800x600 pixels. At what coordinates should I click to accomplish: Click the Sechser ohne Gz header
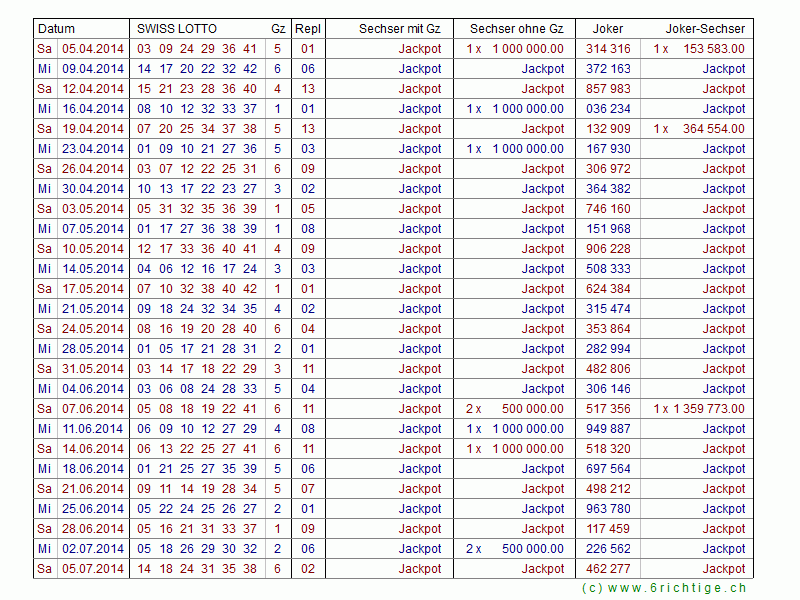tap(516, 29)
